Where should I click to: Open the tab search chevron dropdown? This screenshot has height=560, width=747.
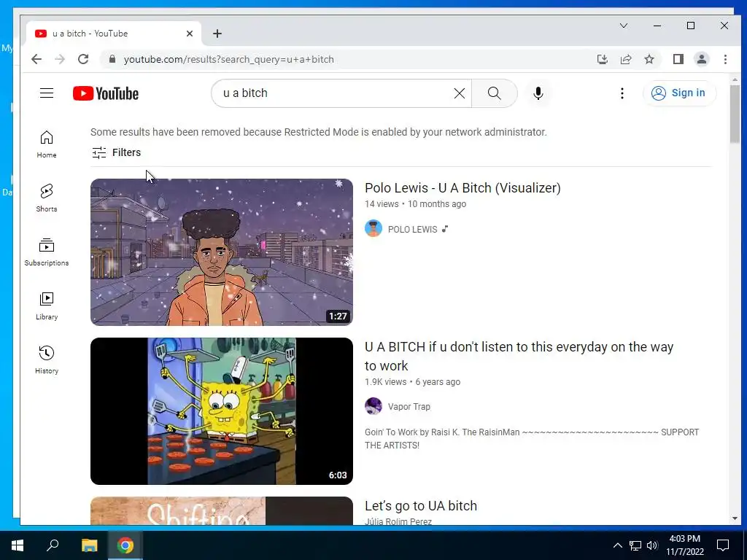624,26
